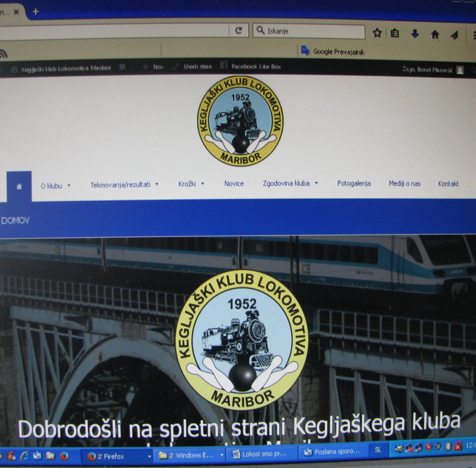Click the user avatar in the admin bar

point(460,70)
